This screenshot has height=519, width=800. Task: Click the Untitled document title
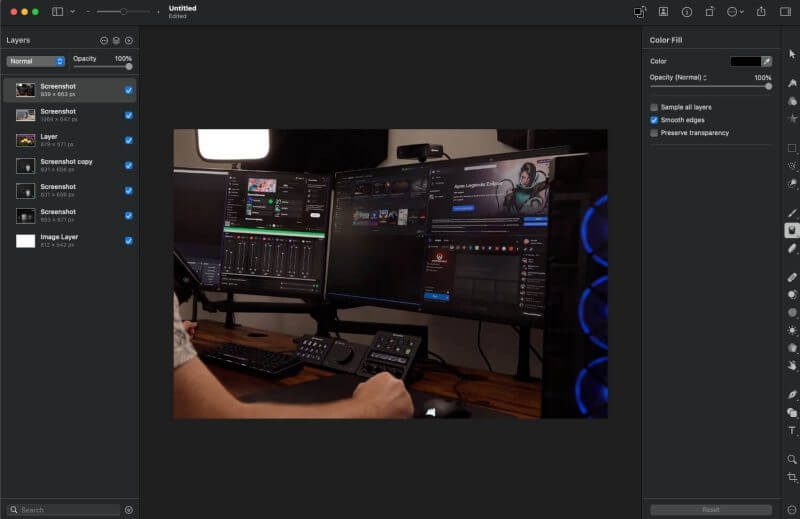[x=182, y=8]
